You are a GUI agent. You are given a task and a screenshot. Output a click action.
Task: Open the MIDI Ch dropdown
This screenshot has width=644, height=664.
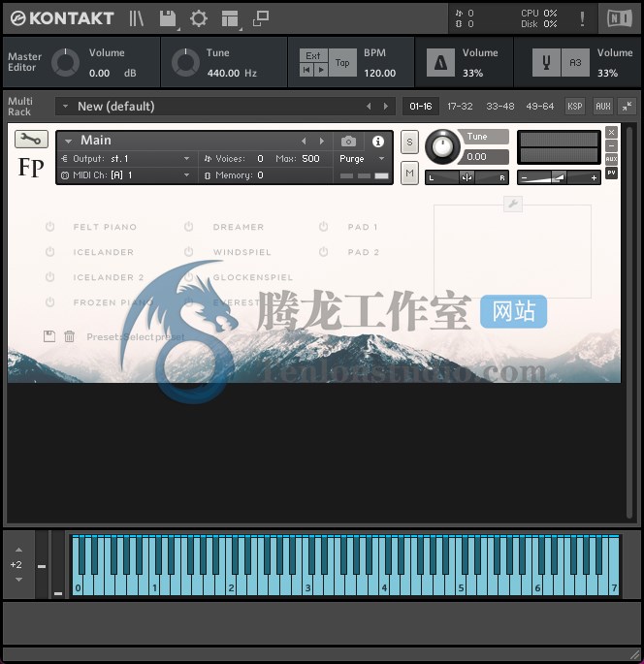(x=125, y=175)
